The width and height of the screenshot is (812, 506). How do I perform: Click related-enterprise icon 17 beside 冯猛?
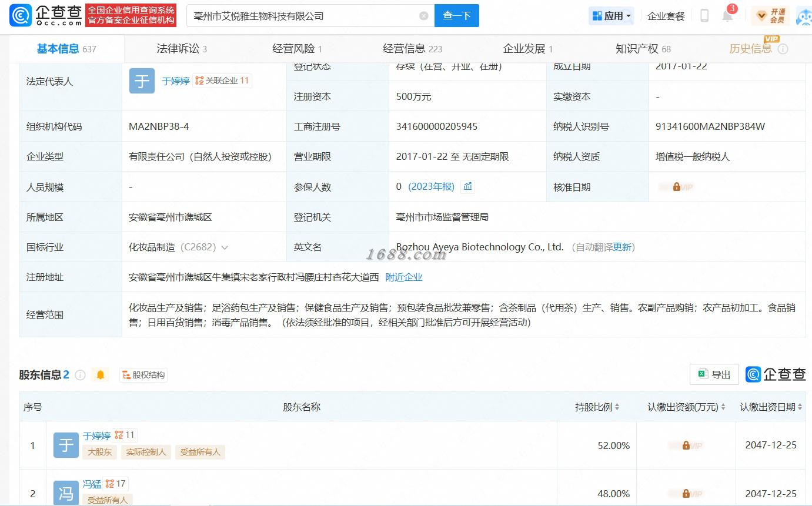click(x=116, y=484)
